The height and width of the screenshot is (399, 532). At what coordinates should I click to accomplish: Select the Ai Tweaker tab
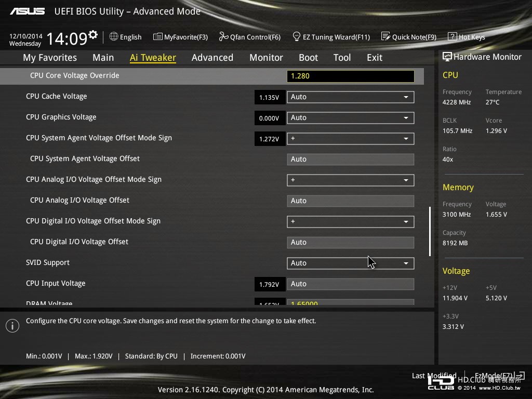[153, 58]
